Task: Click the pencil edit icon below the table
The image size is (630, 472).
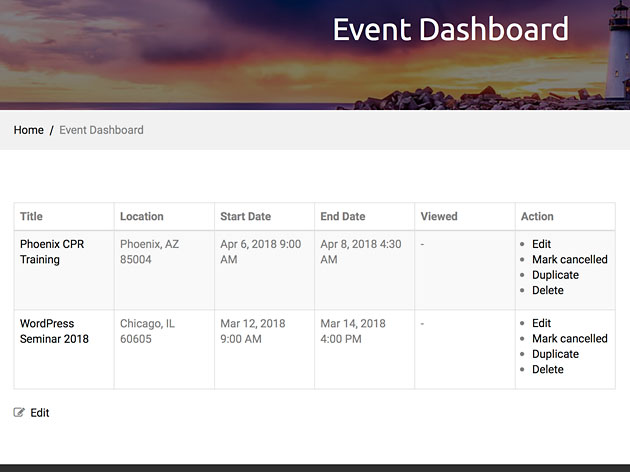Action: point(19,412)
